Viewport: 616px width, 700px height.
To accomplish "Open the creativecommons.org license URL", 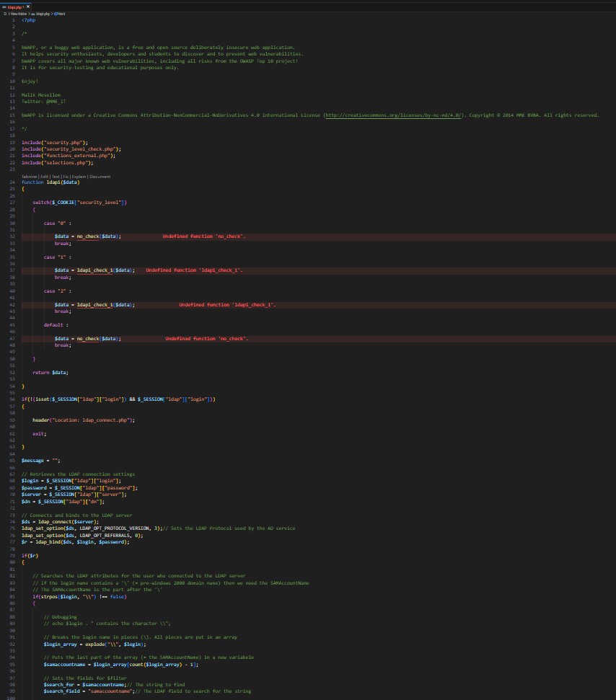I will [393, 115].
